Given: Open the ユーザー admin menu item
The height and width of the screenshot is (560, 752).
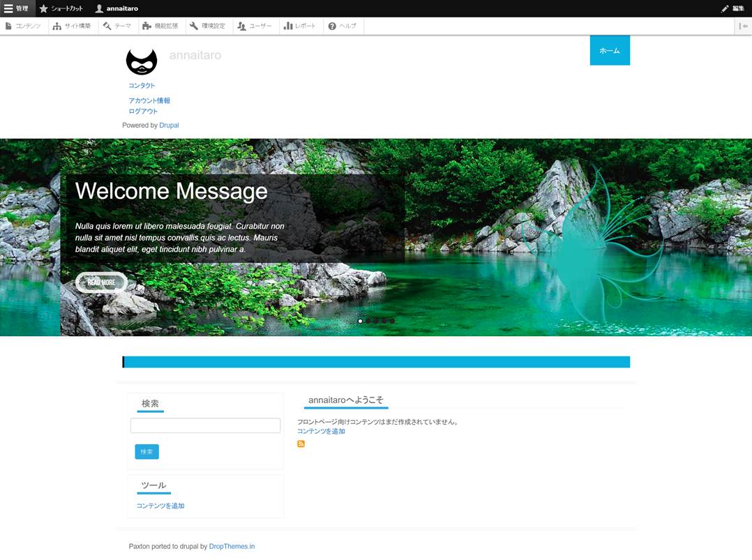Looking at the screenshot, I should point(255,26).
